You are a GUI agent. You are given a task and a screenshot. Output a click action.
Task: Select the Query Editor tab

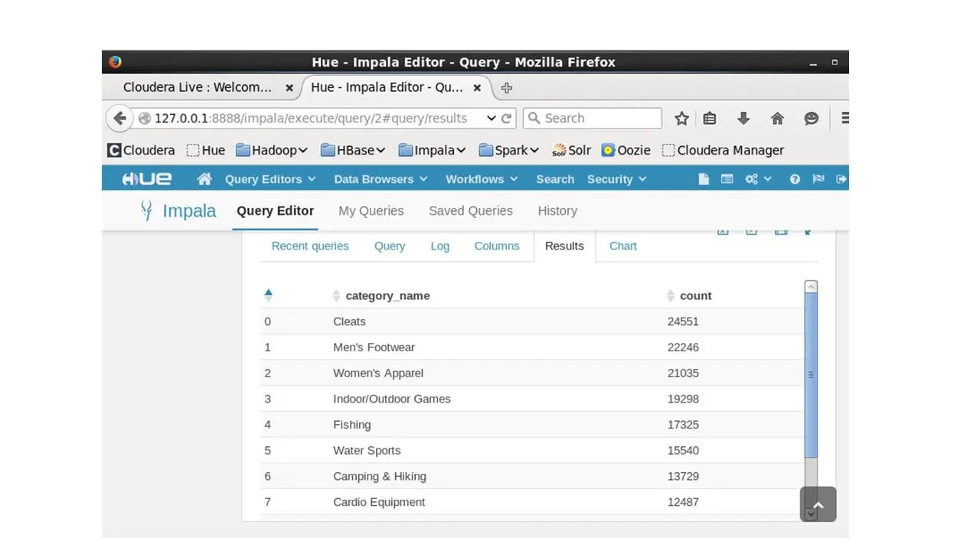point(275,210)
